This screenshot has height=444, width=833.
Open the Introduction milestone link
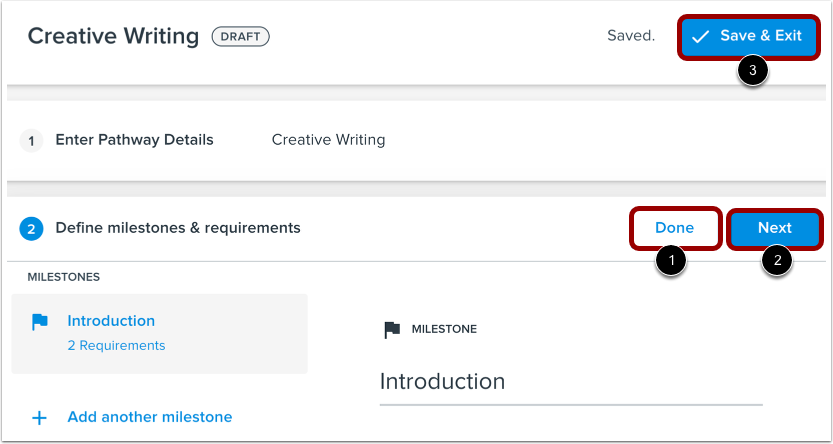pos(111,321)
